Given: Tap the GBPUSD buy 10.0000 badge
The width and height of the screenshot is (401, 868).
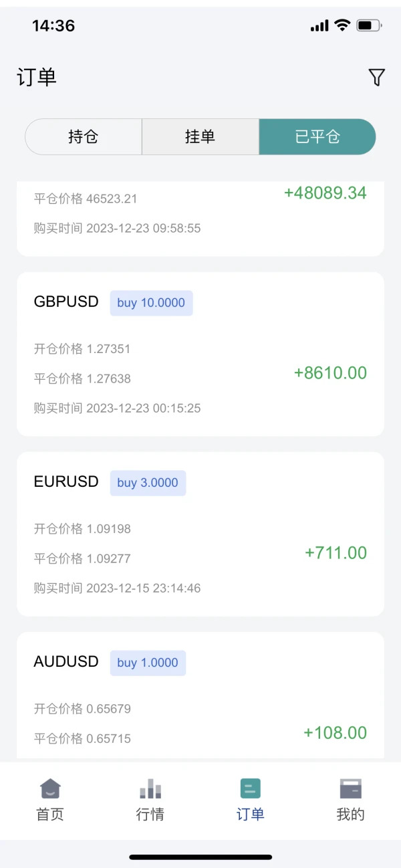Looking at the screenshot, I should point(151,303).
